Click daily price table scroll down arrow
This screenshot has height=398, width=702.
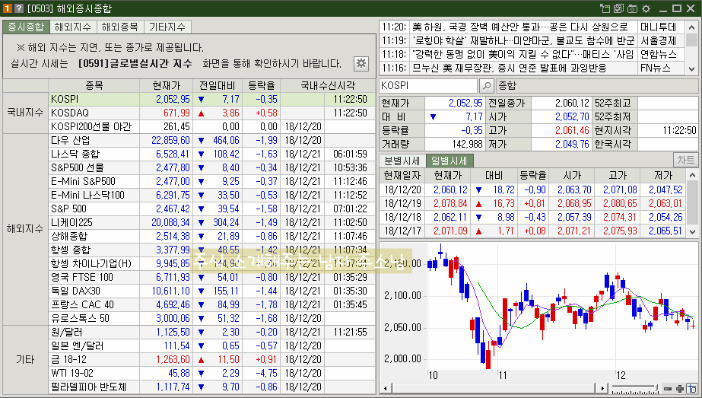pyautogui.click(x=692, y=231)
